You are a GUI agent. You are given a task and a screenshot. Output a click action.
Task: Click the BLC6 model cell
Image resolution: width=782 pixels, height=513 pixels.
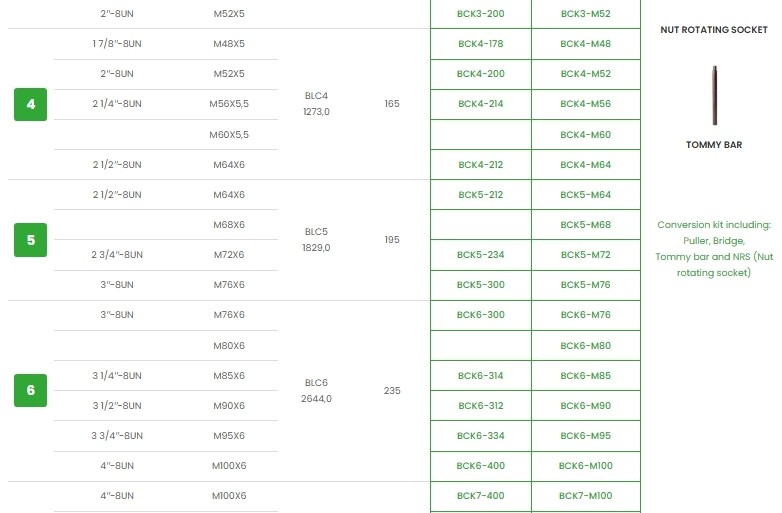[x=316, y=390]
